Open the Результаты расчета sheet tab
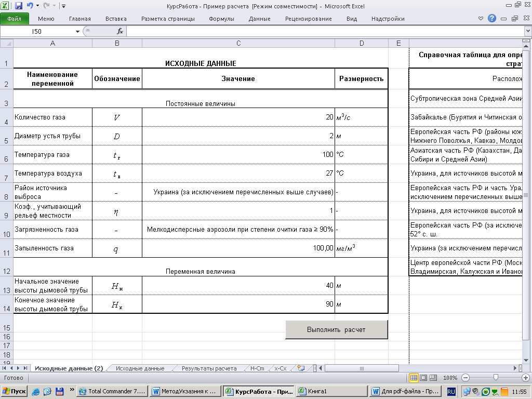The height and width of the screenshot is (399, 532). [x=209, y=368]
